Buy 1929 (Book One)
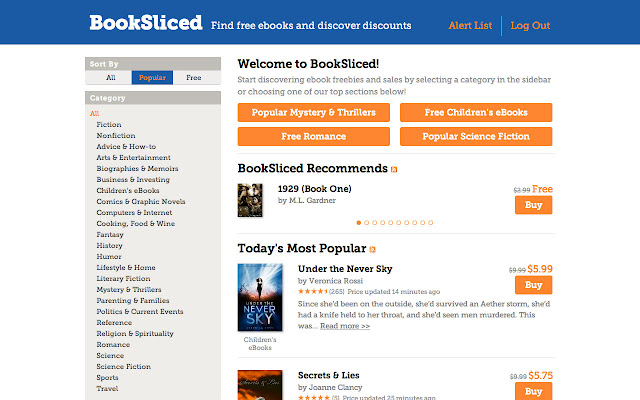This screenshot has height=400, width=640. pos(533,205)
